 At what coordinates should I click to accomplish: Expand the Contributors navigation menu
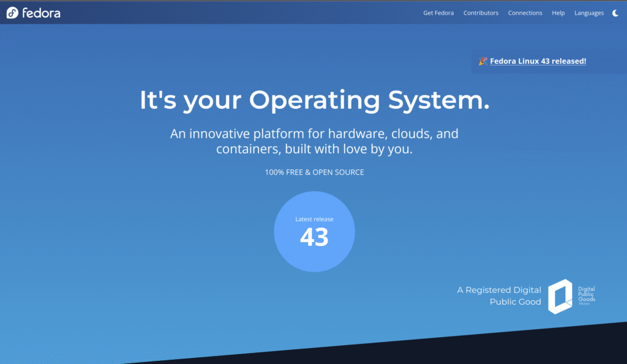coord(481,13)
